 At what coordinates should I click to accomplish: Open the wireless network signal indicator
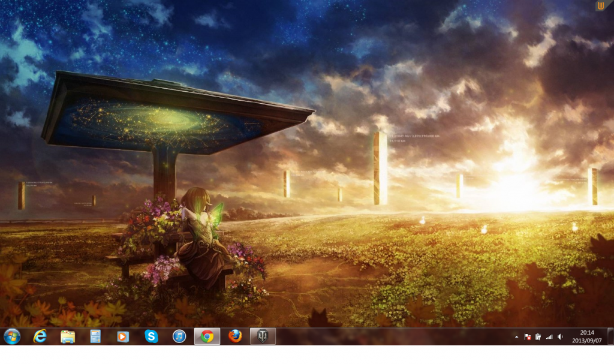pyautogui.click(x=549, y=337)
